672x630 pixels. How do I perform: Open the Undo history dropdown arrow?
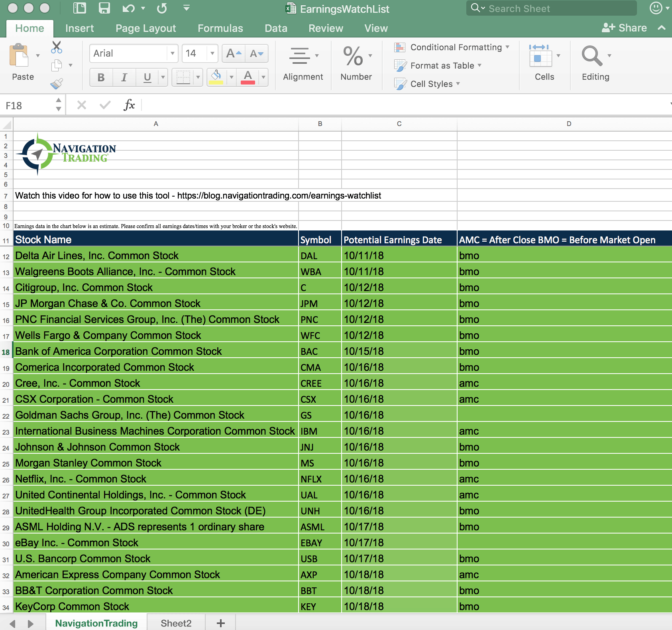143,8
